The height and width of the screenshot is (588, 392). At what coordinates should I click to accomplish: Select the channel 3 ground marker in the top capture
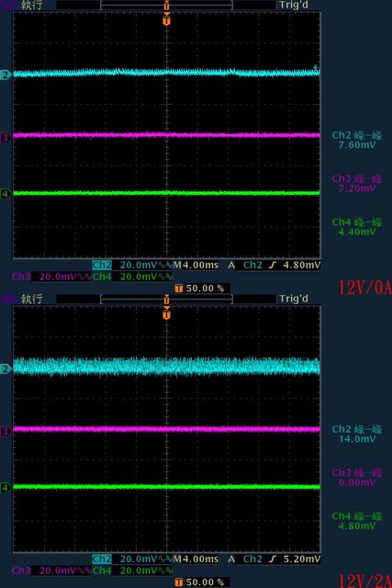(6, 138)
